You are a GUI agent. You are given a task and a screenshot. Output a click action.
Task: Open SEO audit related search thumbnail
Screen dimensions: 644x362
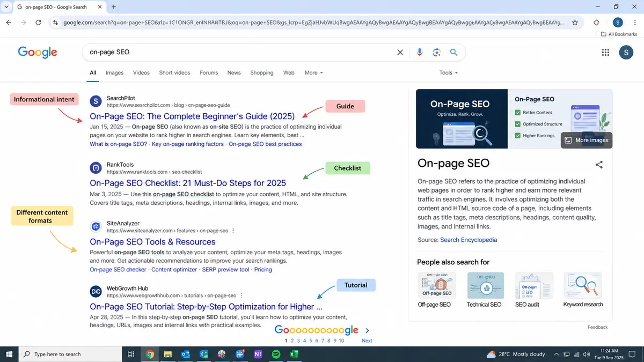[534, 285]
